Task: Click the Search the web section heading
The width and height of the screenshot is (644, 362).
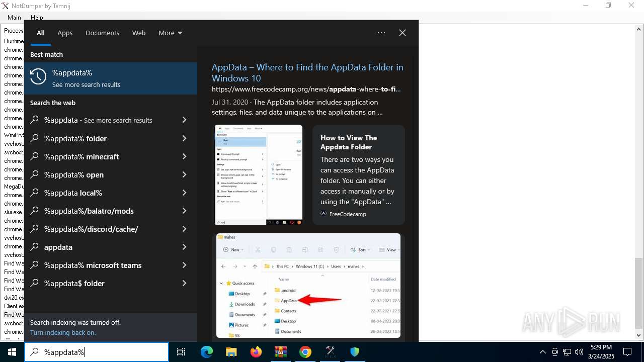Action: coord(53,103)
